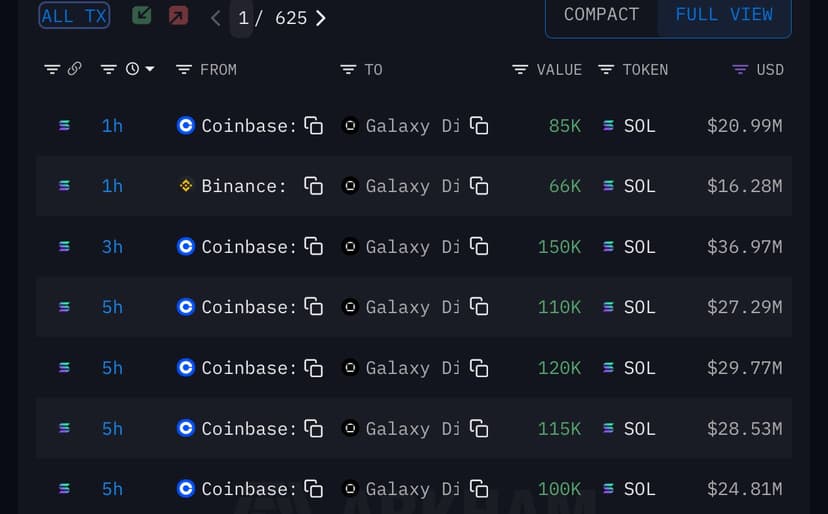Copy Galaxy Digital address in 150K row

click(479, 247)
